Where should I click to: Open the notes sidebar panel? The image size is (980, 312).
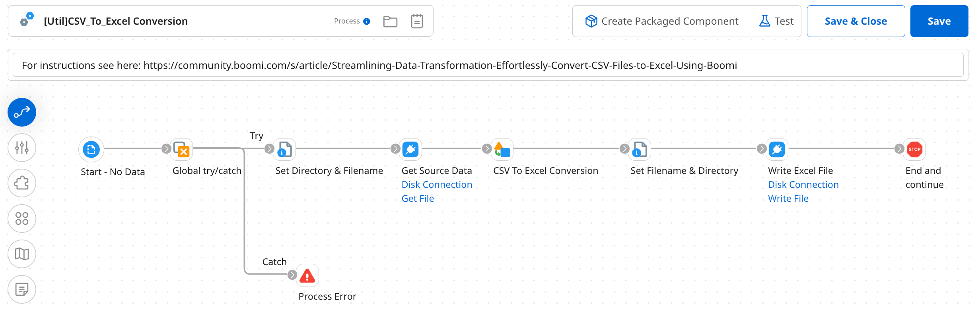21,289
